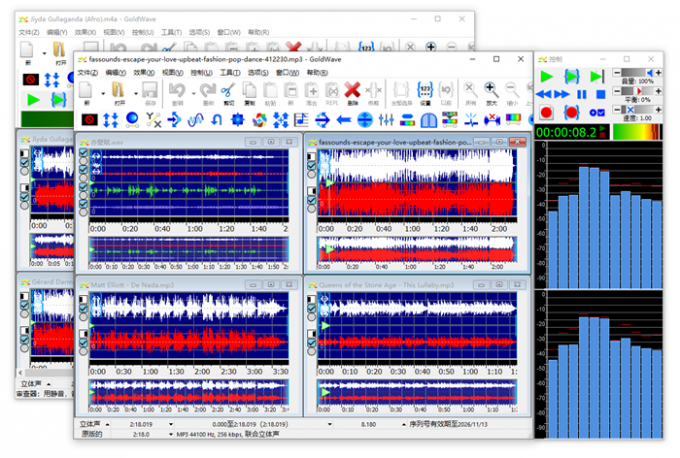Click the red Record New File button
680x458 pixels.
[x=546, y=113]
